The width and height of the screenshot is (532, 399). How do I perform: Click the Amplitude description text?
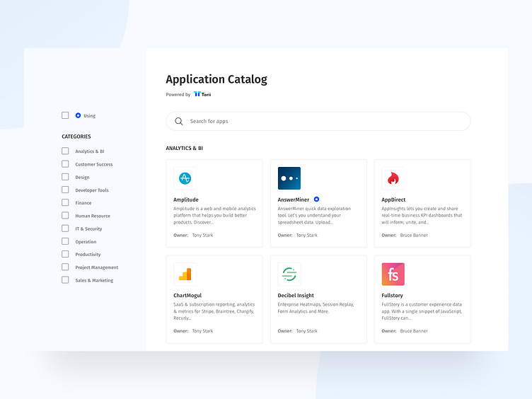[214, 216]
